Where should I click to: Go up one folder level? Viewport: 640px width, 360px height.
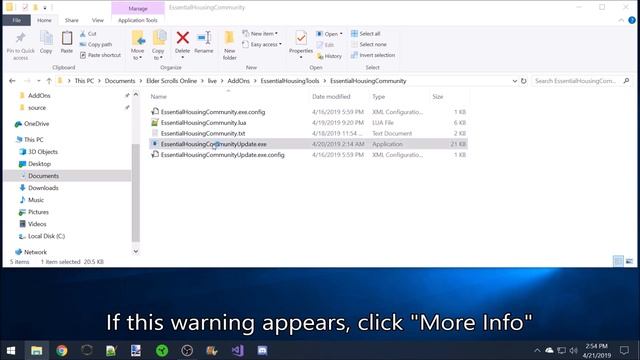(49, 81)
